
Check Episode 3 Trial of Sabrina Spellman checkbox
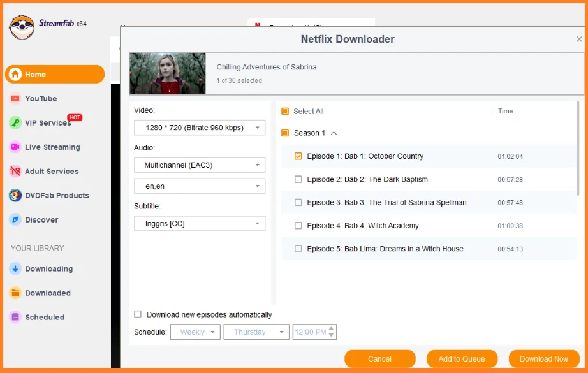point(298,202)
